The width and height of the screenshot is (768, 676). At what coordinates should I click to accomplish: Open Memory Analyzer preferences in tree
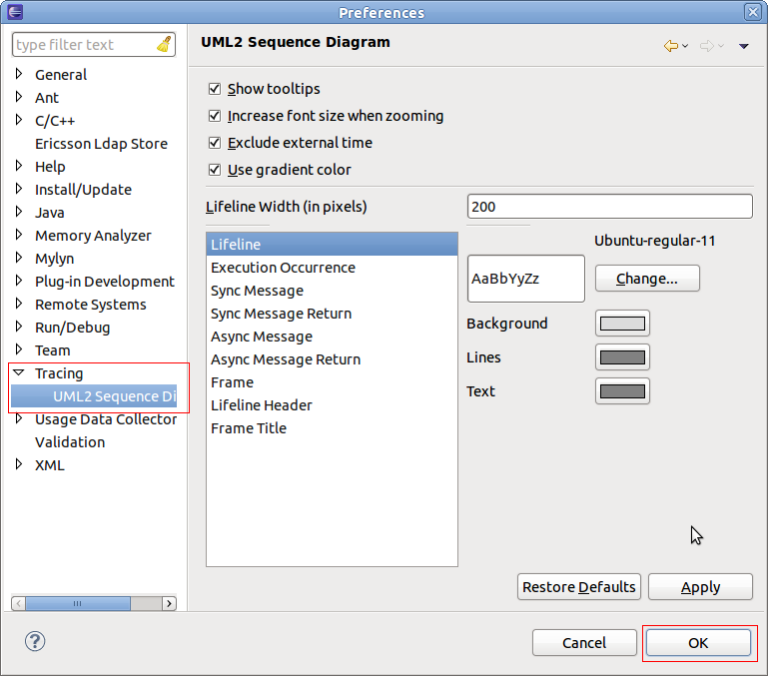(x=93, y=236)
